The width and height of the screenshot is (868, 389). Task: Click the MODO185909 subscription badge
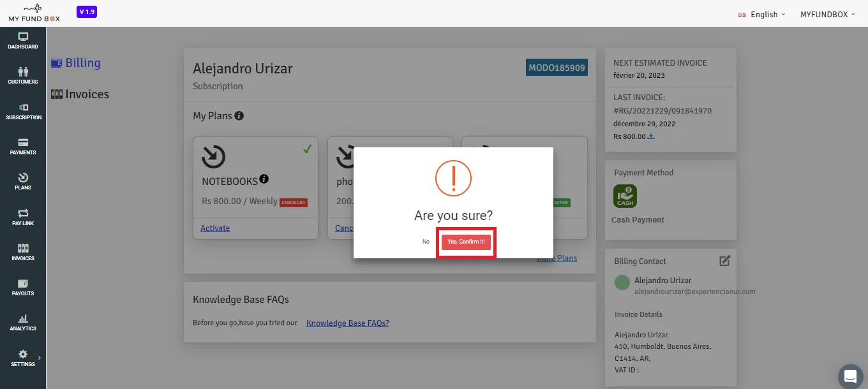click(557, 68)
